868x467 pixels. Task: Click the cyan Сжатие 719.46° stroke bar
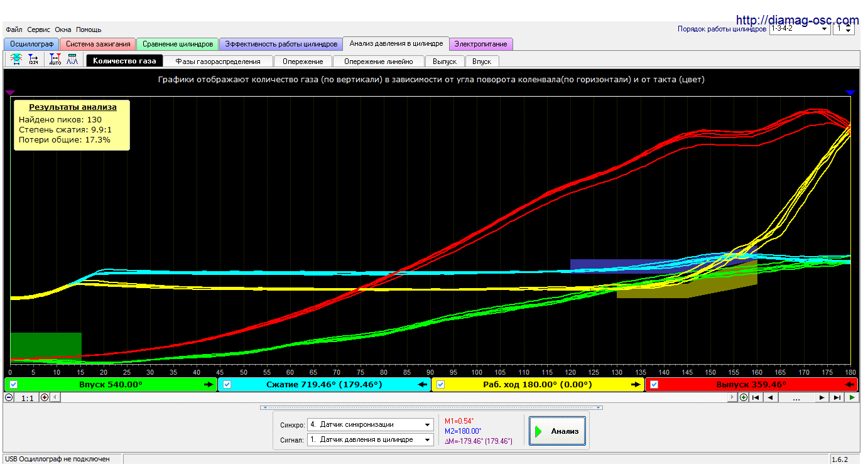[x=325, y=385]
